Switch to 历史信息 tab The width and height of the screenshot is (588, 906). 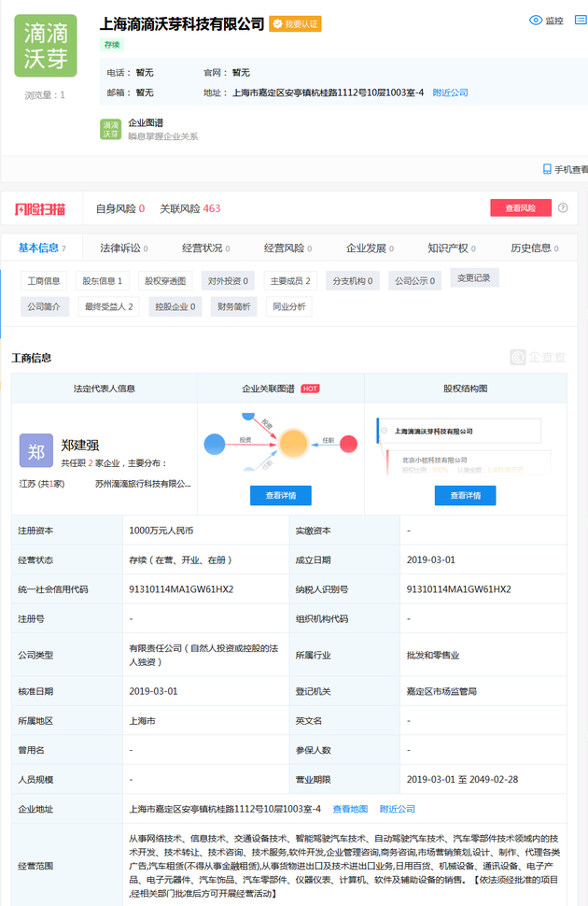click(x=534, y=248)
